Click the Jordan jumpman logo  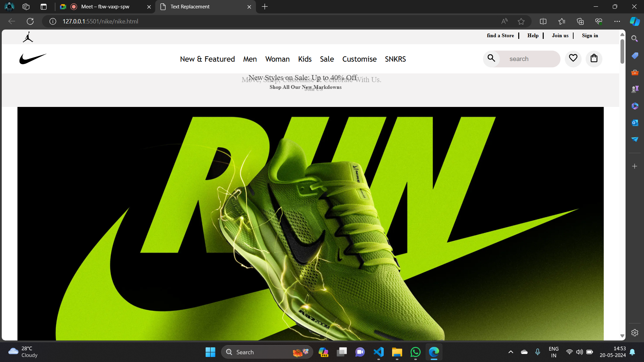tap(28, 37)
